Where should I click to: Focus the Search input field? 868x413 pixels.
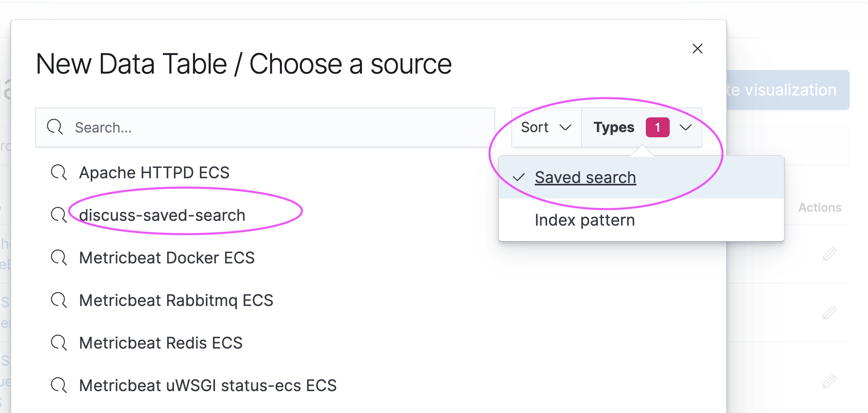pos(279,127)
